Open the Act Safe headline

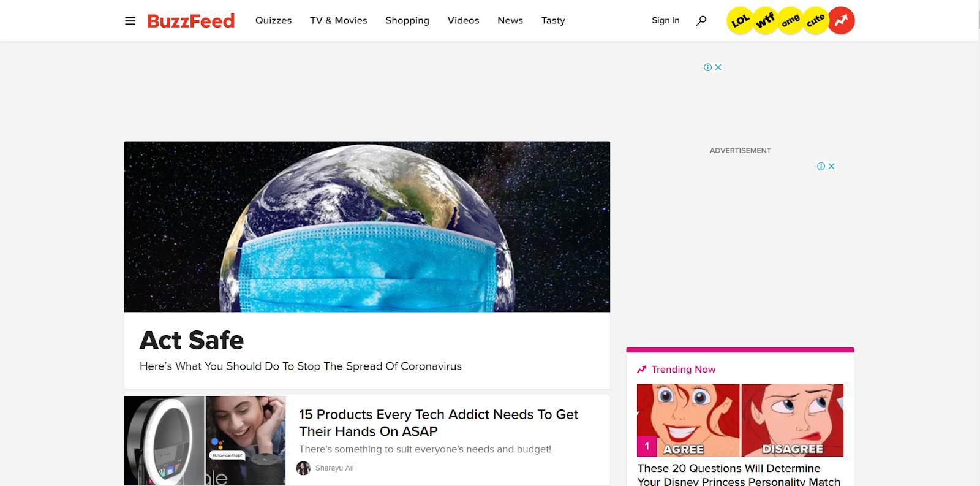(192, 340)
